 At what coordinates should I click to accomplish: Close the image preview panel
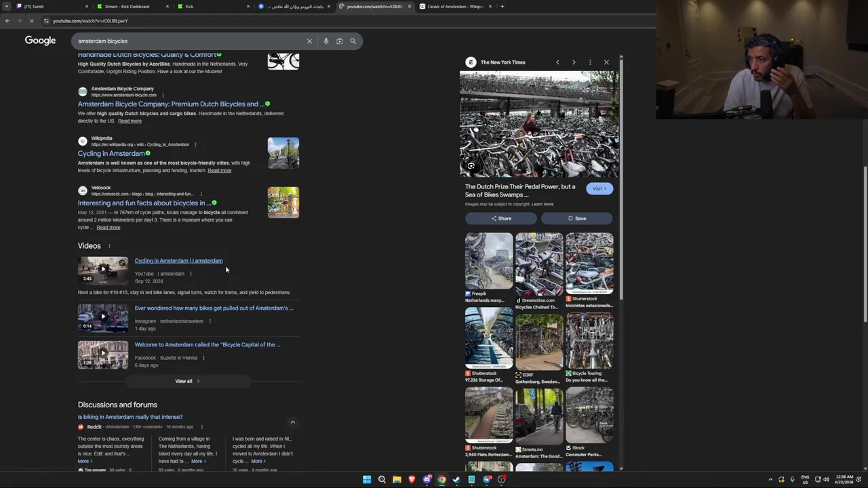click(x=606, y=62)
